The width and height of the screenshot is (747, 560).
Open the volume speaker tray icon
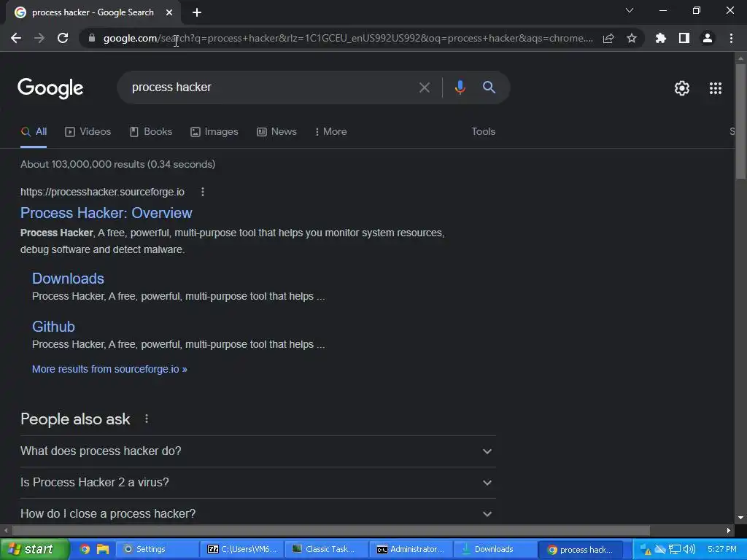coord(689,550)
